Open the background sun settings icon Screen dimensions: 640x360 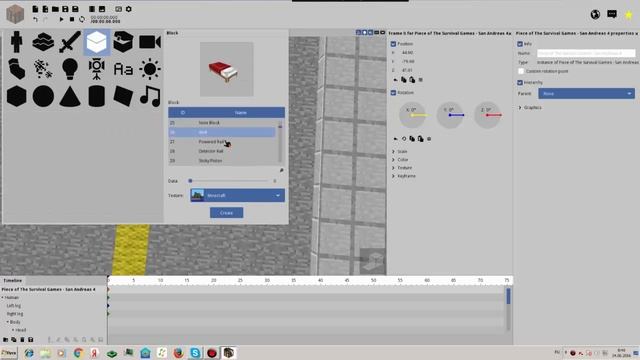[150, 69]
